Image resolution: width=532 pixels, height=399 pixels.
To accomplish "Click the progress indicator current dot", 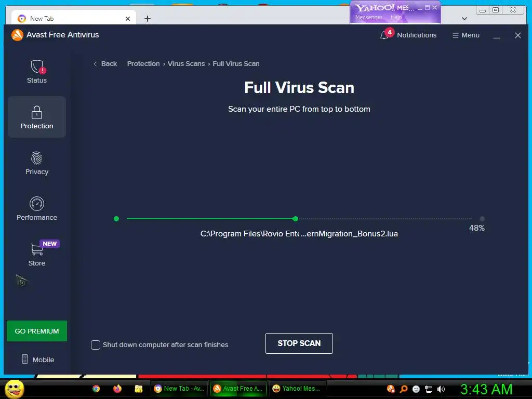I will coord(296,219).
